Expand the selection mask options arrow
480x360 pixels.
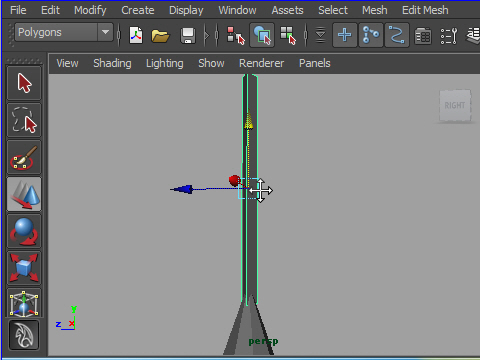(320, 35)
